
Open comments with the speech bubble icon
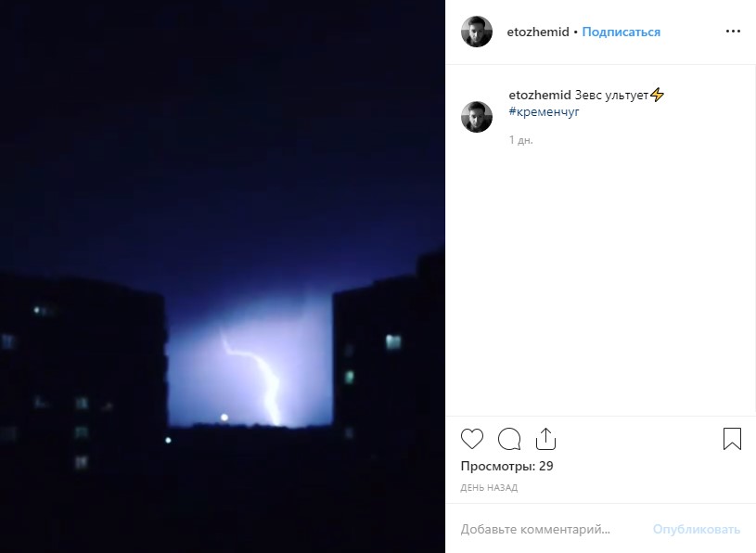(x=509, y=439)
